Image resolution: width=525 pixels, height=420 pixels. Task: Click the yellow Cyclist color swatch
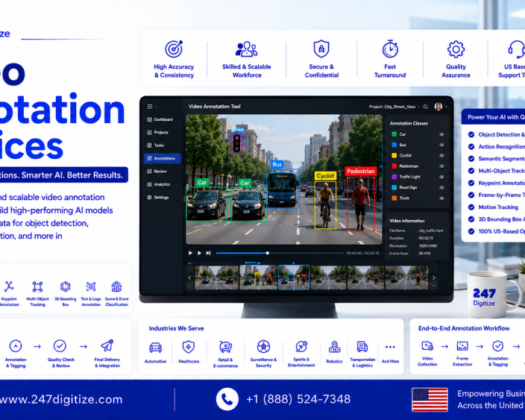(x=394, y=155)
